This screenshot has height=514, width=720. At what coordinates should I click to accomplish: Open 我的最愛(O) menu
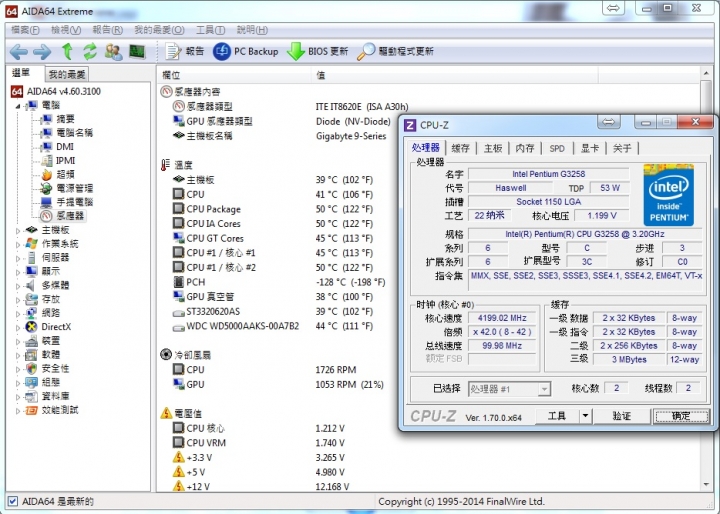(x=159, y=30)
